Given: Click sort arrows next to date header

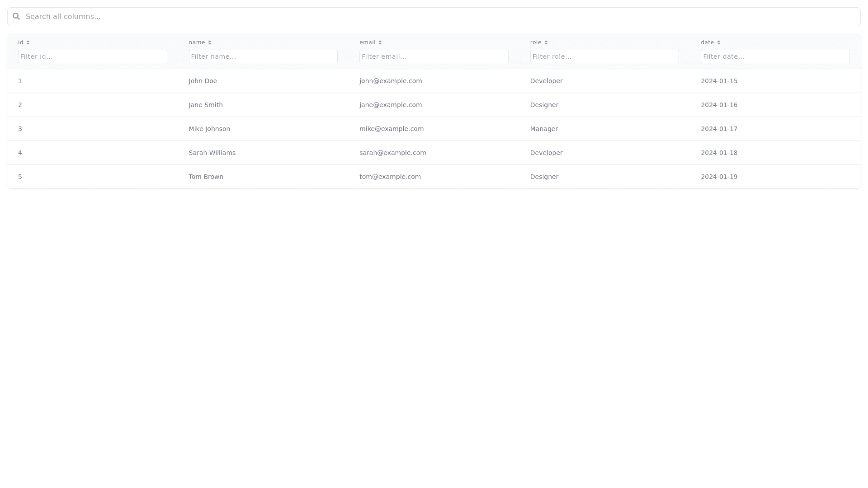Looking at the screenshot, I should (719, 42).
